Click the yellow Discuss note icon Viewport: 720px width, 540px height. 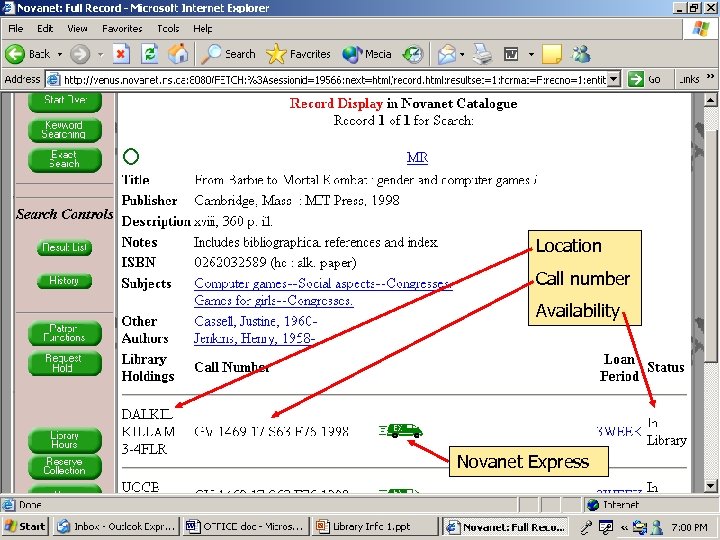pos(551,54)
